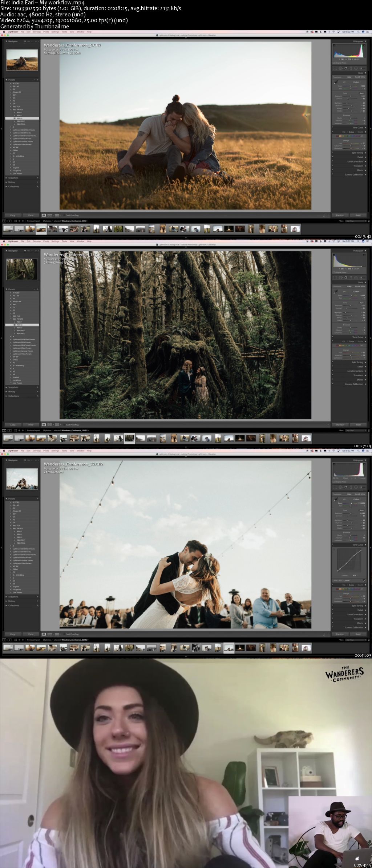Viewport: 372px width, 868px height.
Task: Open the No Filter dropdown in Wanderers_Conference_5 frame
Action: 356,221
